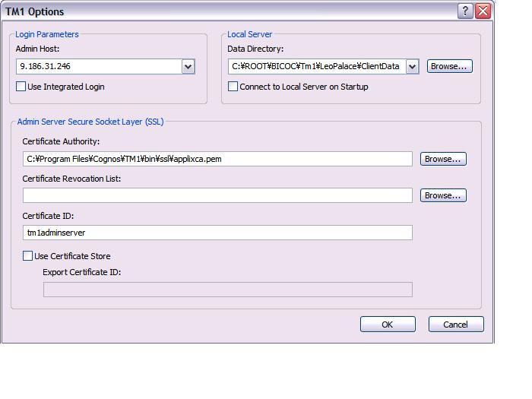Check Connect to Local Server on Startup
This screenshot has height=399, width=532.
click(x=233, y=87)
